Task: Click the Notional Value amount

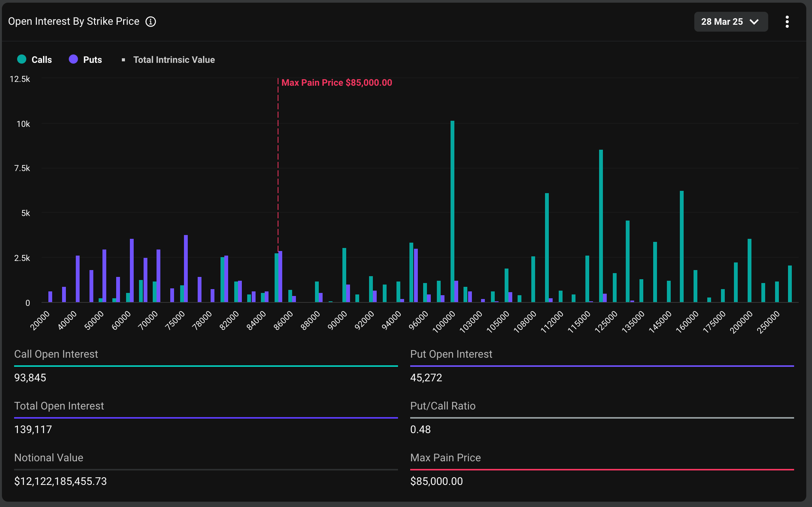Action: point(61,481)
